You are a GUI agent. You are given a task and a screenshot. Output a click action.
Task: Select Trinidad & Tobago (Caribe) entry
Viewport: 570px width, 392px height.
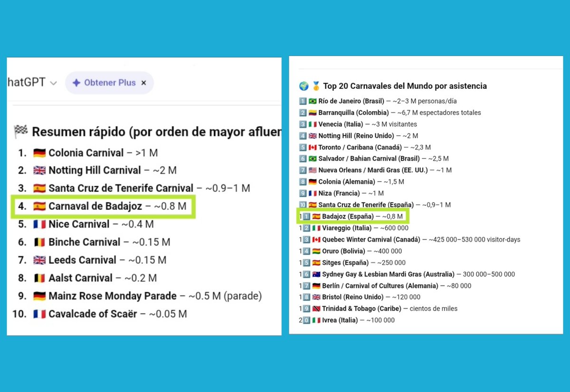(389, 309)
